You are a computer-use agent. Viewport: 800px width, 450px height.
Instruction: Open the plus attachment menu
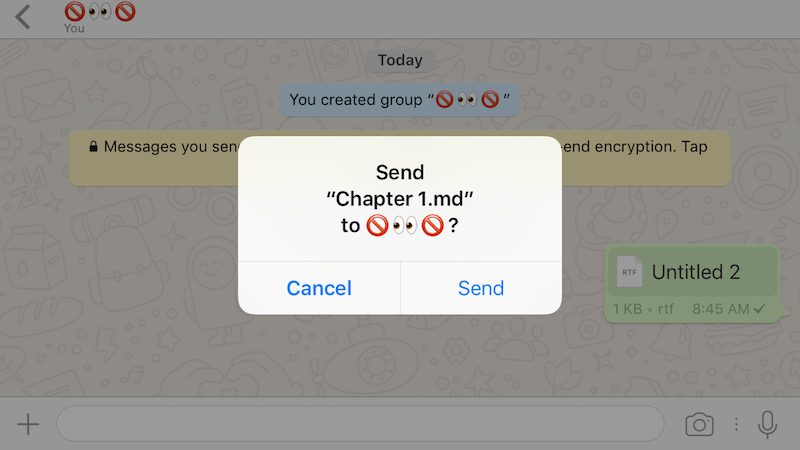coord(28,424)
